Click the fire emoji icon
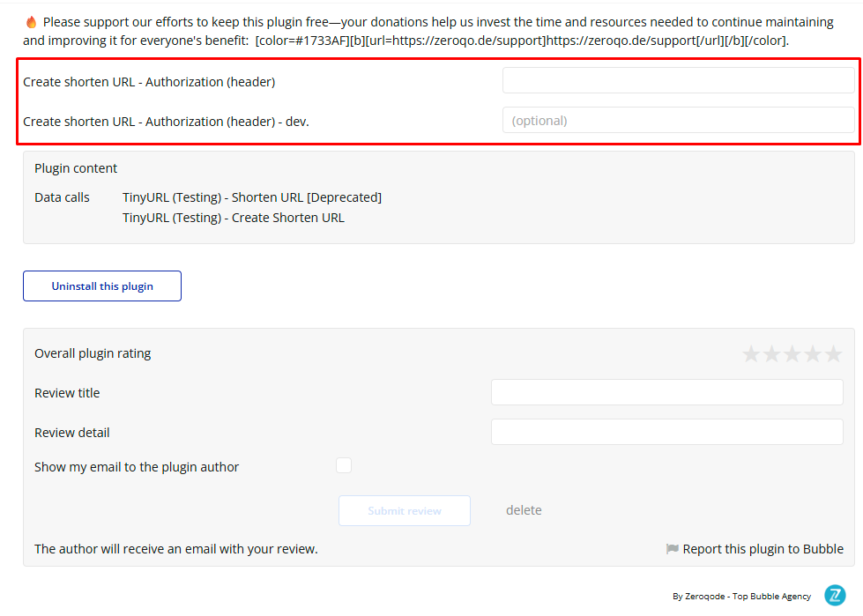Viewport: 863px width, 616px height. 31,22
